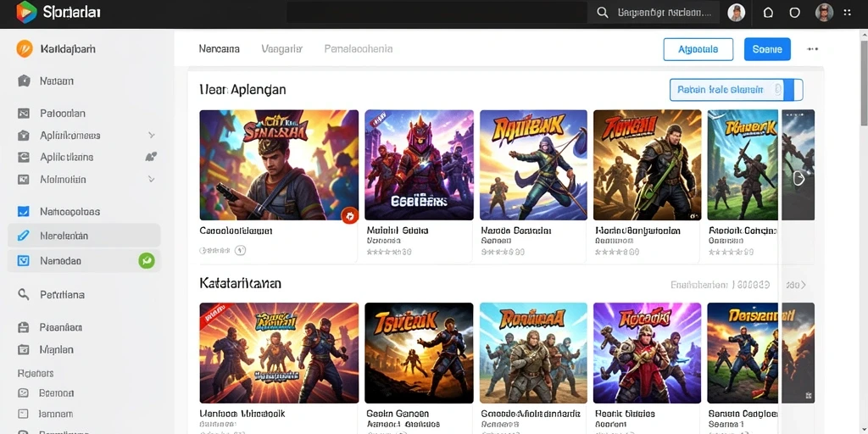Click the Caoooloodiaaan game title
Viewport: 868px width, 434px height.
point(236,231)
